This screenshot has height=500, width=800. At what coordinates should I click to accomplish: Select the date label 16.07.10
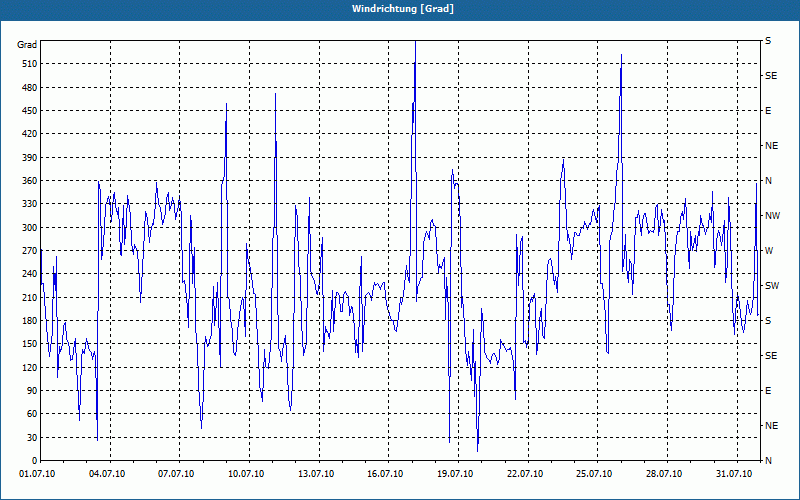point(385,474)
